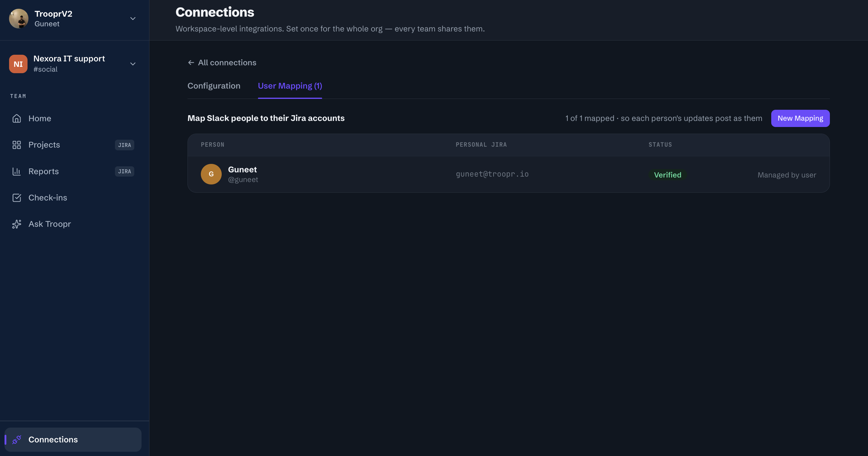Click the Managed by user text

coord(787,175)
